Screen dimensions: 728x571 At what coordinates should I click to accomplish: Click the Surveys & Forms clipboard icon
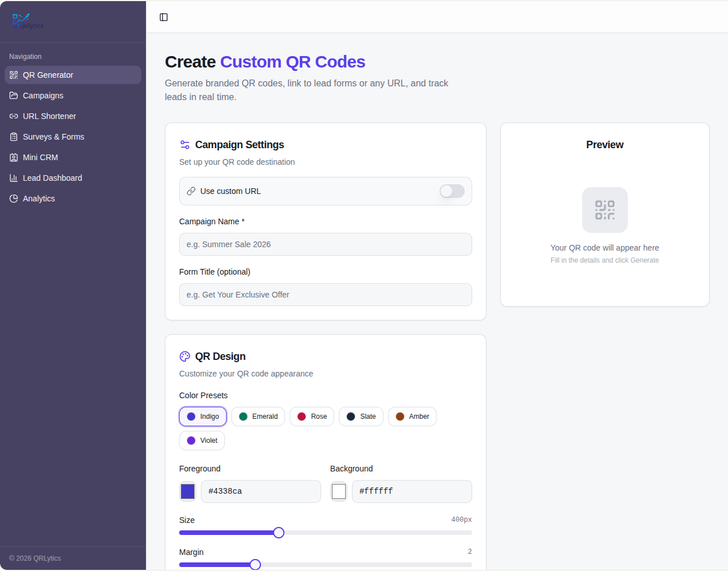point(14,137)
